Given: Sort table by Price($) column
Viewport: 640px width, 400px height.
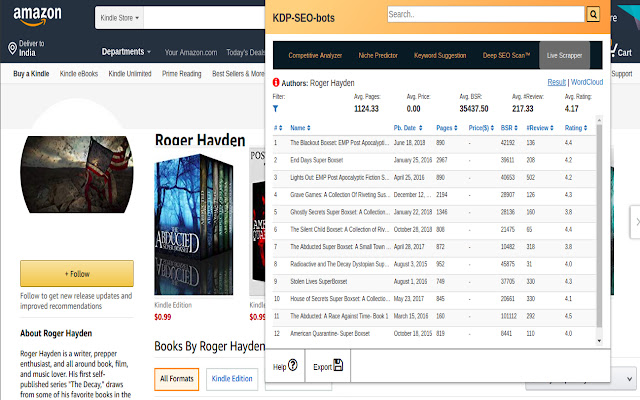Looking at the screenshot, I should [481, 128].
